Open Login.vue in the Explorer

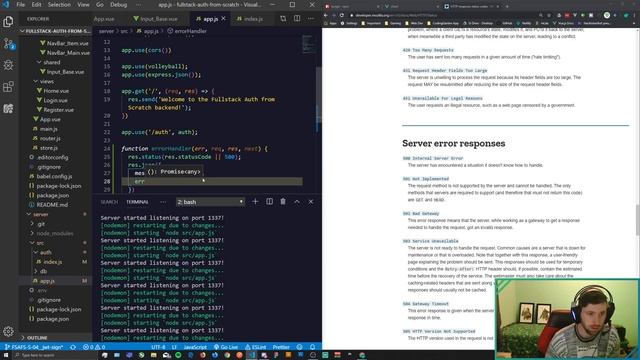click(56, 100)
